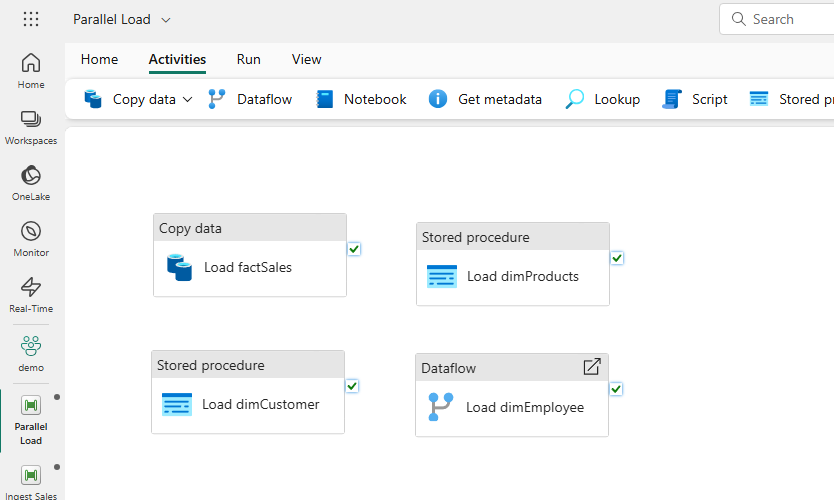Add a Notebook activity
The width and height of the screenshot is (834, 500).
[x=361, y=99]
